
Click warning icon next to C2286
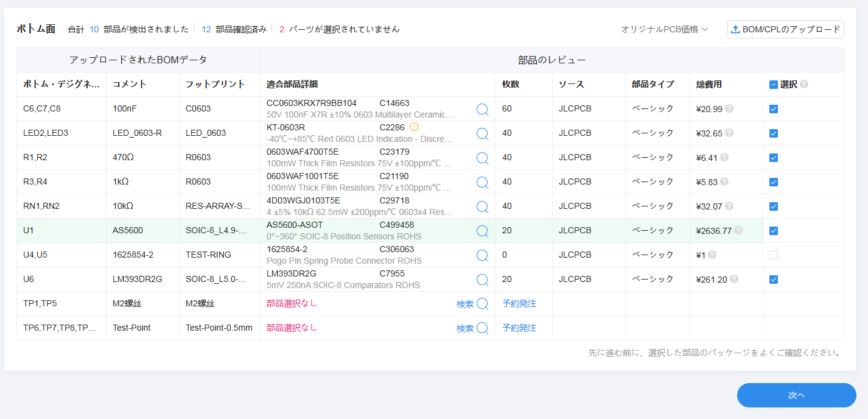[415, 127]
